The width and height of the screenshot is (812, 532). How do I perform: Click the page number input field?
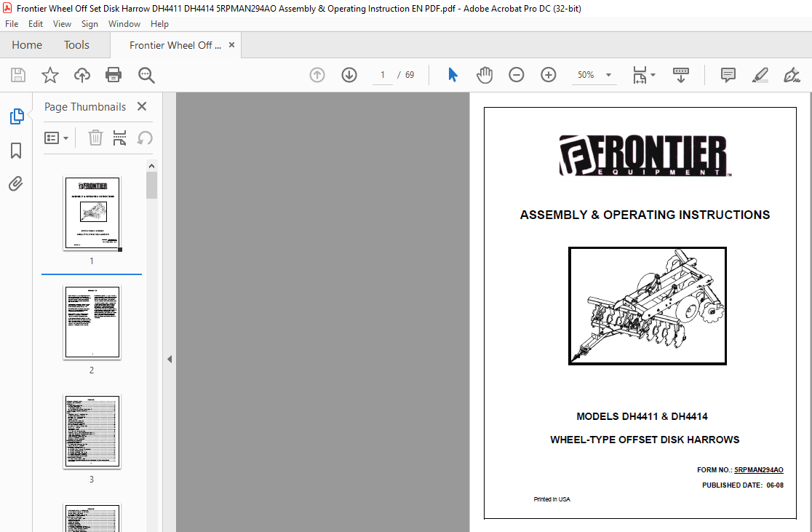pyautogui.click(x=383, y=75)
